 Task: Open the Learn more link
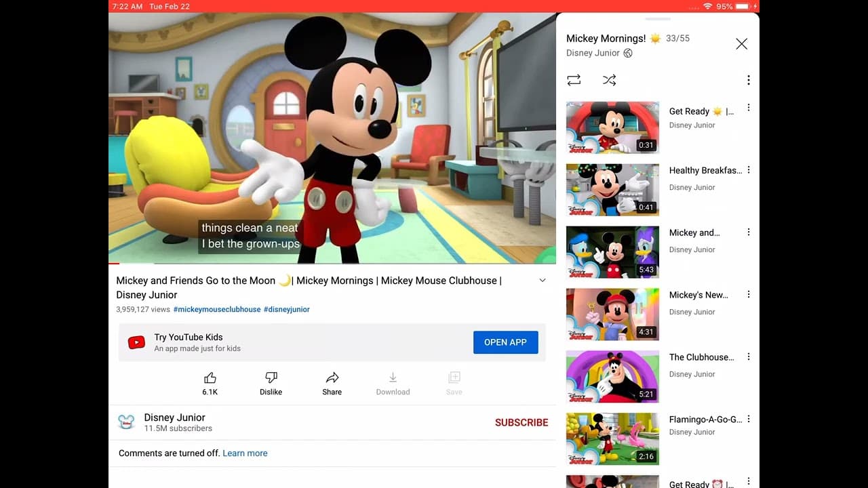point(245,453)
